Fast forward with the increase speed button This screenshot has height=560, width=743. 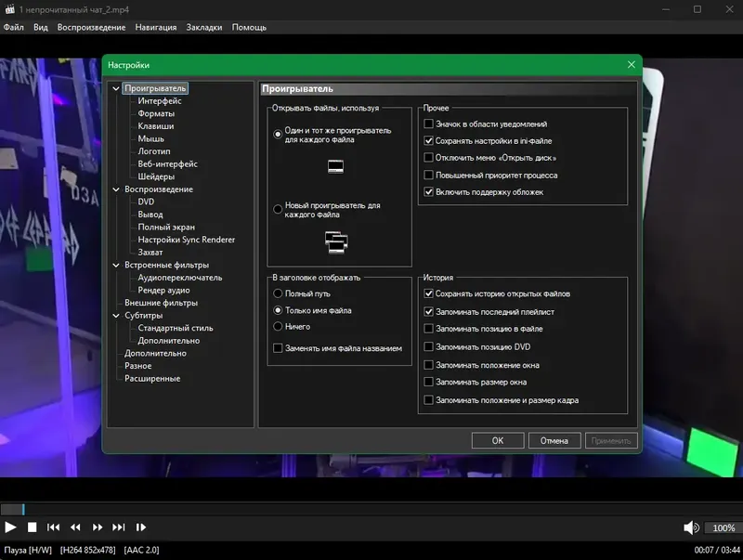(x=98, y=527)
